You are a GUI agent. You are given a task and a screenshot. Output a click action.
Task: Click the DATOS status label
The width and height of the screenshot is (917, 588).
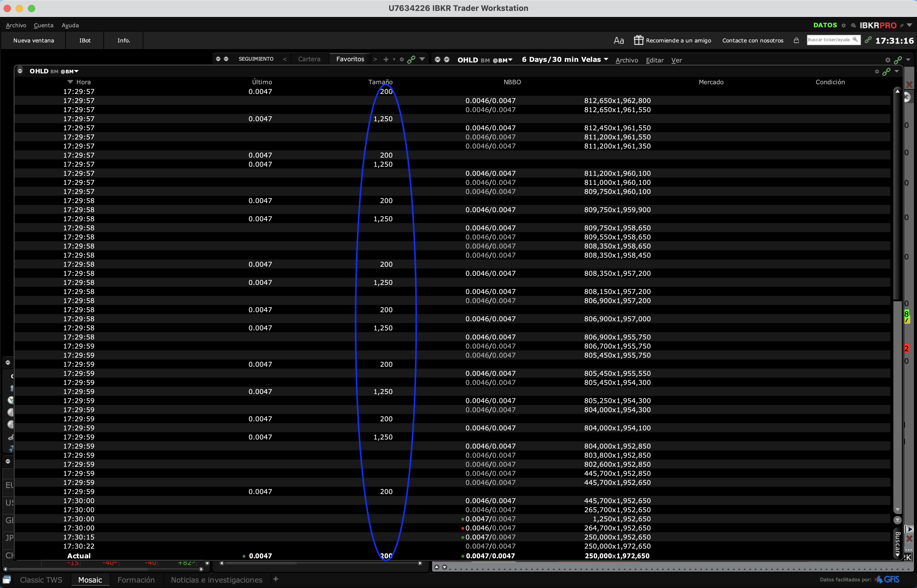click(825, 25)
